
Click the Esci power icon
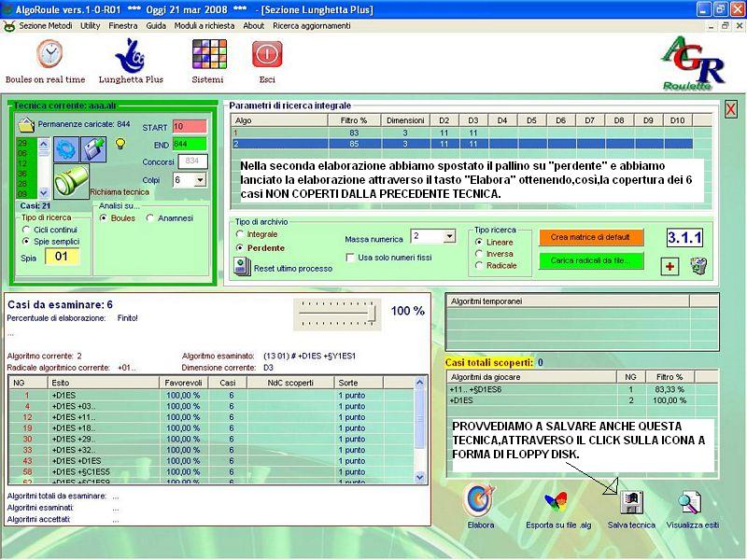click(267, 54)
